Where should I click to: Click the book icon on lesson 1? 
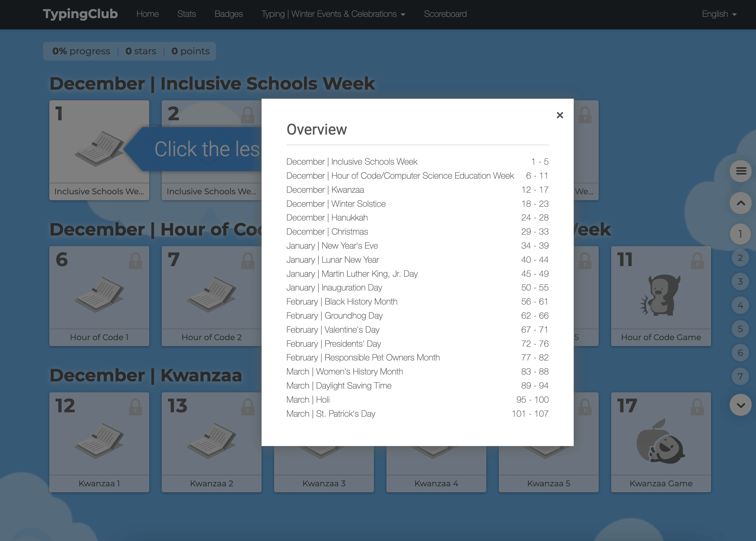click(99, 149)
